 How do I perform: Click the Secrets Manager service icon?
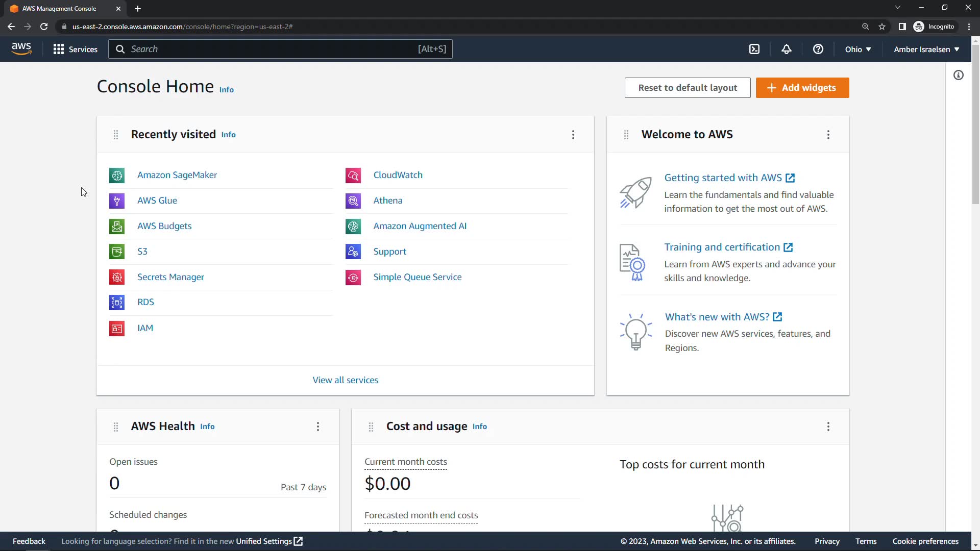point(117,278)
